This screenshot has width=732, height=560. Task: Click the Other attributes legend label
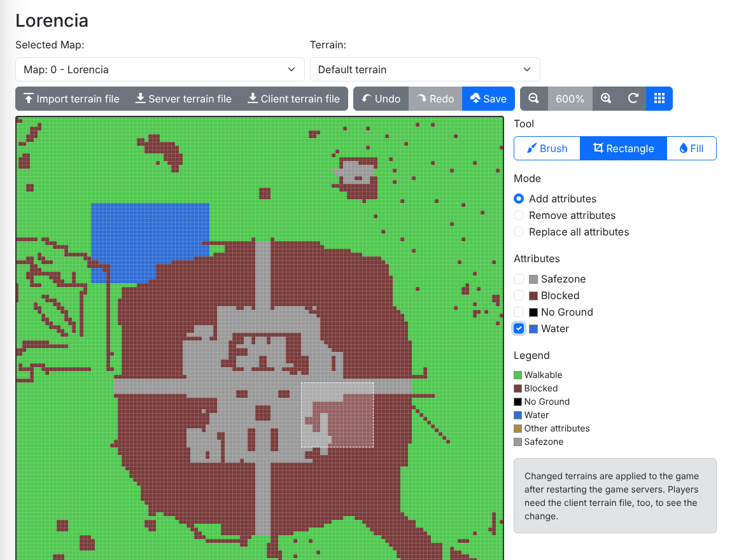coord(557,428)
